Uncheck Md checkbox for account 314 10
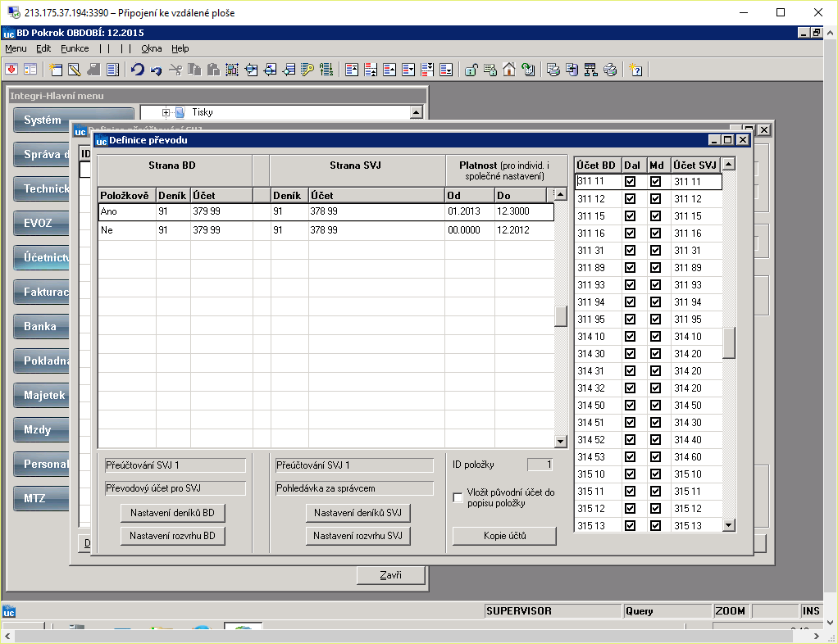The image size is (838, 644). click(x=655, y=337)
